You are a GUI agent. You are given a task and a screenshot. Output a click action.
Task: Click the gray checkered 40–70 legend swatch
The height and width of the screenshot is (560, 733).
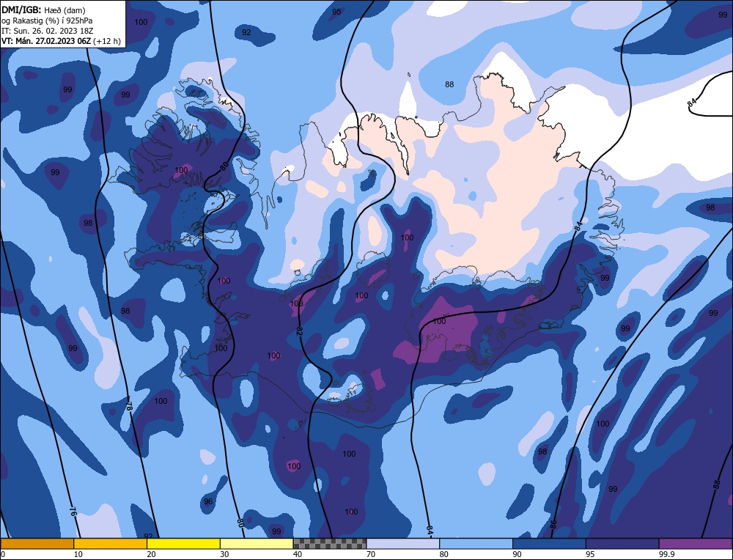click(x=330, y=544)
